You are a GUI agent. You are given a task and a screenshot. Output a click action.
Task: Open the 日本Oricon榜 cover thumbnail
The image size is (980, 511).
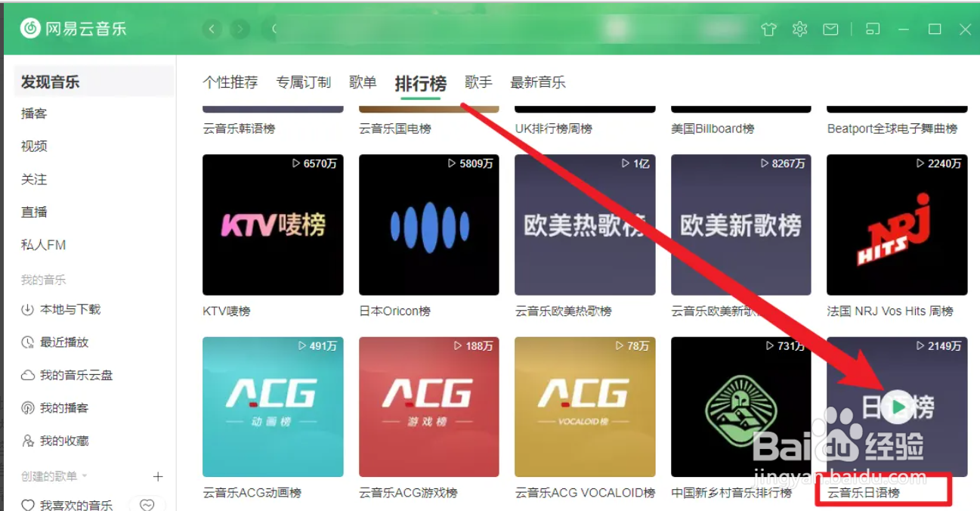coord(429,225)
